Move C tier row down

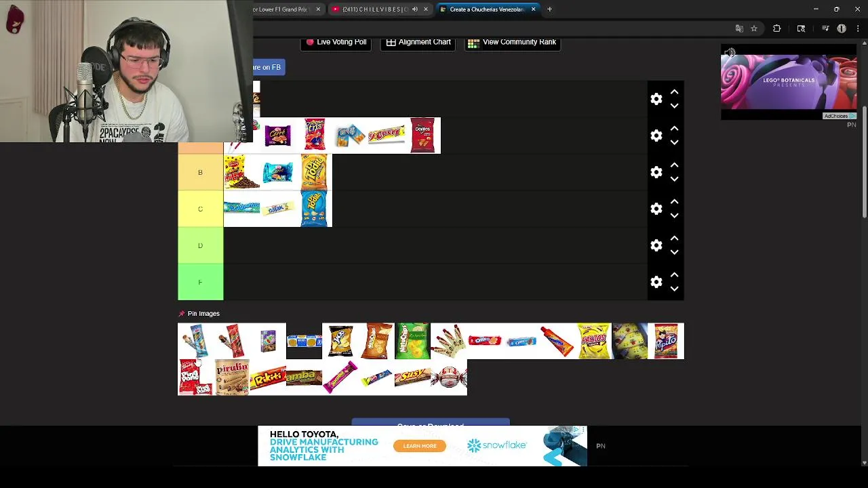[x=674, y=216]
